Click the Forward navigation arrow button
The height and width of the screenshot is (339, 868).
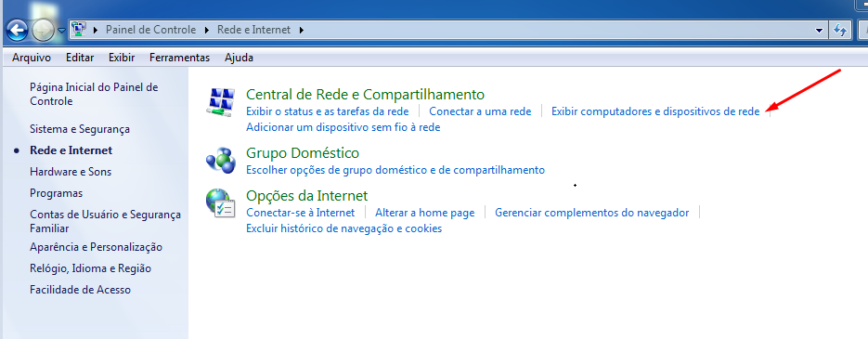[44, 30]
